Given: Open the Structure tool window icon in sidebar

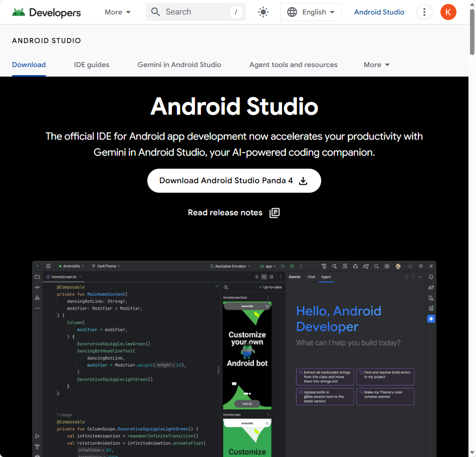Looking at the screenshot, I should [38, 298].
